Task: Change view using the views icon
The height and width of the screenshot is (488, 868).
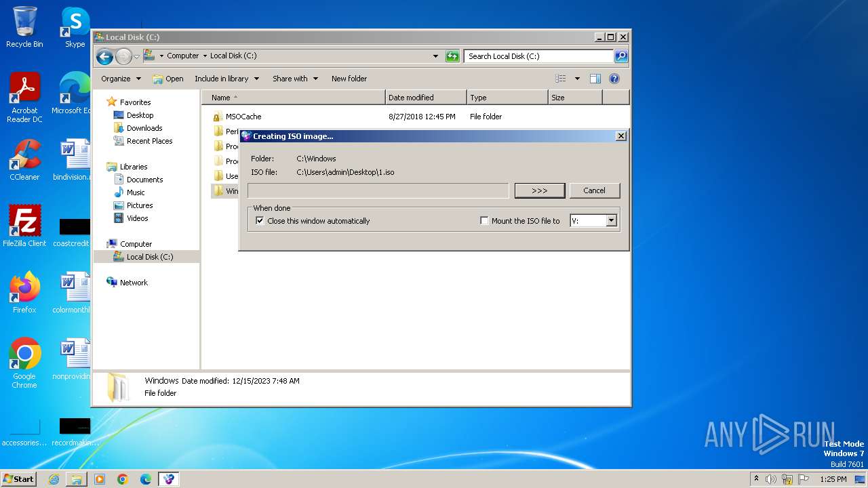Action: click(560, 79)
